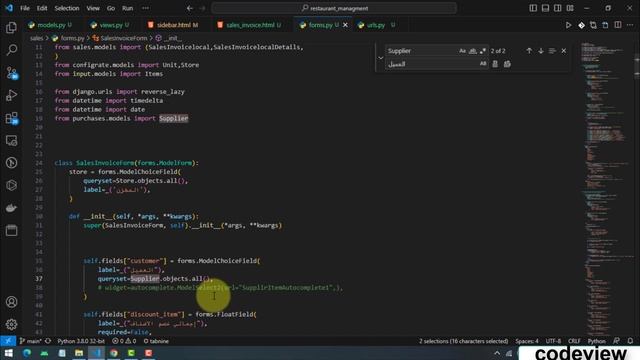The image size is (640, 360).
Task: Toggle the secondary side bar visibility
Action: click(558, 8)
